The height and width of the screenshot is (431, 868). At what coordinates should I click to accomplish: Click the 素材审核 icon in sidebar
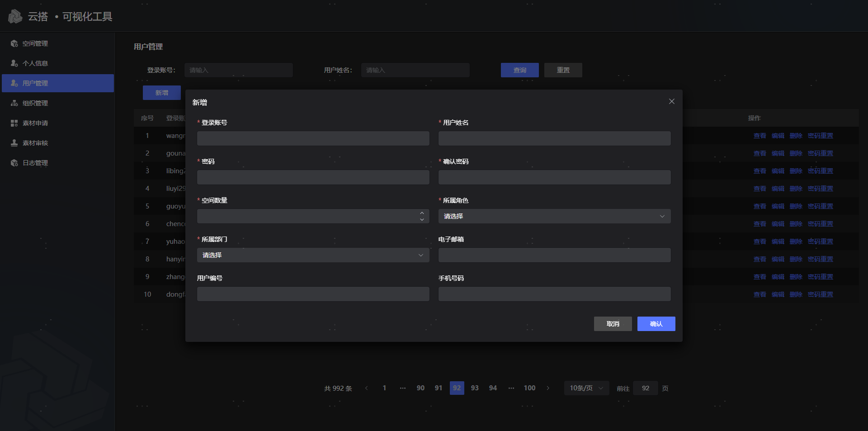14,143
